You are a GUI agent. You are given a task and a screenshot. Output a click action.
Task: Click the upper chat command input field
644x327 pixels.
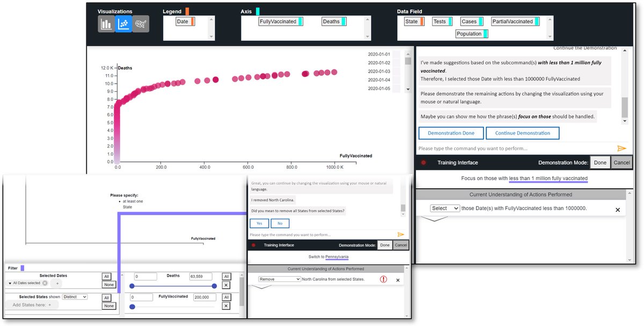tap(515, 148)
